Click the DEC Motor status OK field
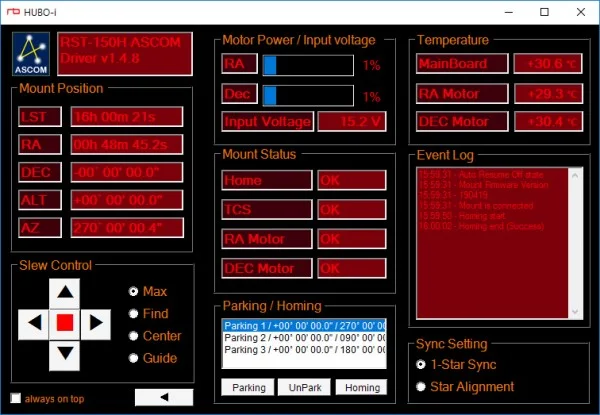The image size is (600, 415). [352, 268]
